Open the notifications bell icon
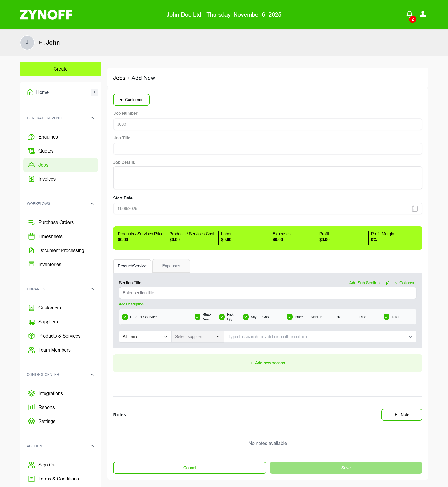Viewport: 448px width, 487px height. point(409,14)
